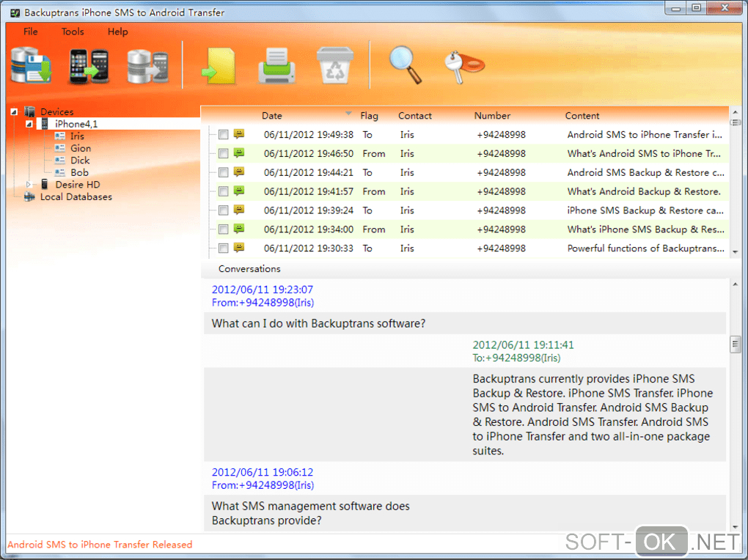The image size is (748, 560).
Task: Click the green message icon on 19:41:57 row
Action: coord(239,191)
